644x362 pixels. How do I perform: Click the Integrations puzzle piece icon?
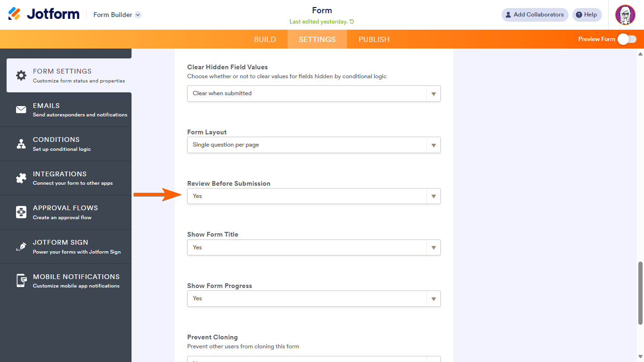click(21, 178)
